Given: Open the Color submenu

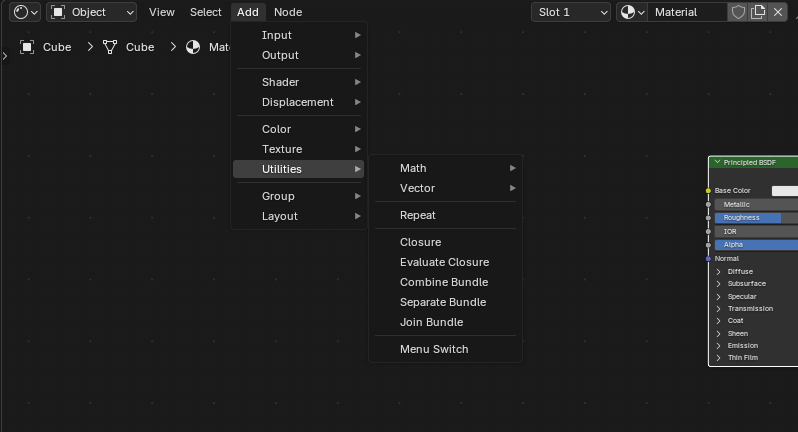Looking at the screenshot, I should point(299,129).
